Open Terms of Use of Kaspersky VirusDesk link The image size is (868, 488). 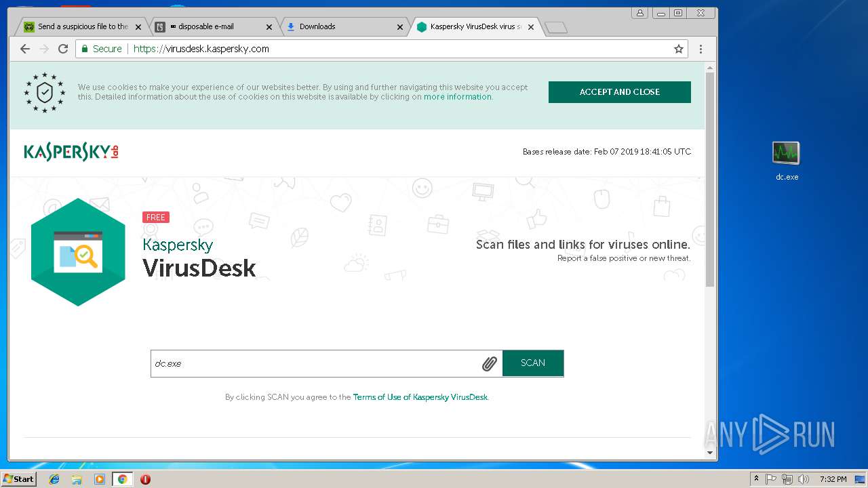(x=420, y=397)
